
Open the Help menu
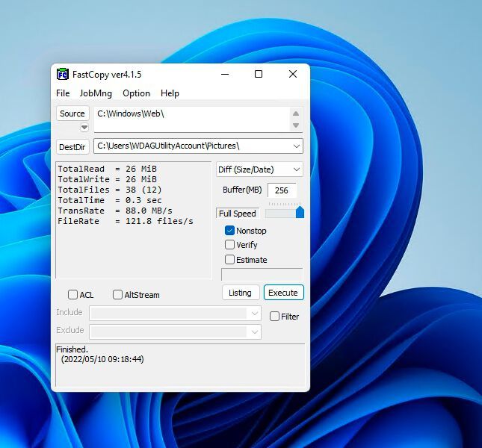point(170,93)
